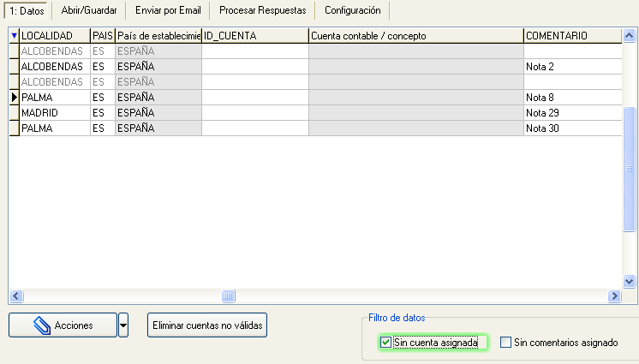Screen dimensions: 639x364
Task: Open grid filter arrow in header corner
Action: [x=15, y=35]
